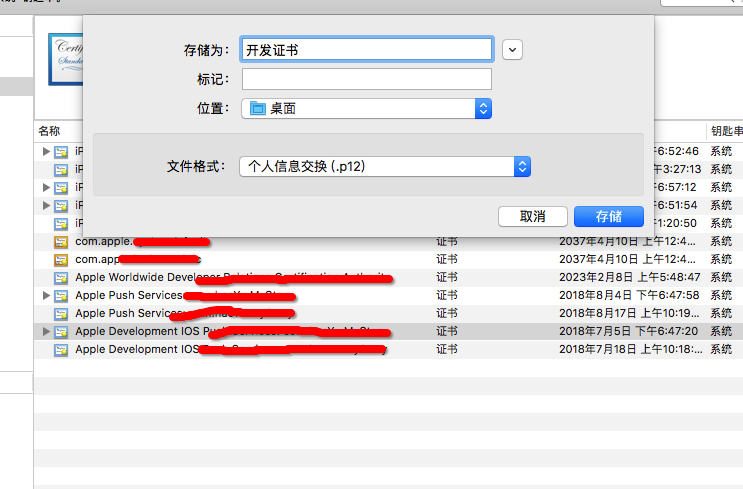Expand the row expiring 6:57:12

click(x=46, y=187)
